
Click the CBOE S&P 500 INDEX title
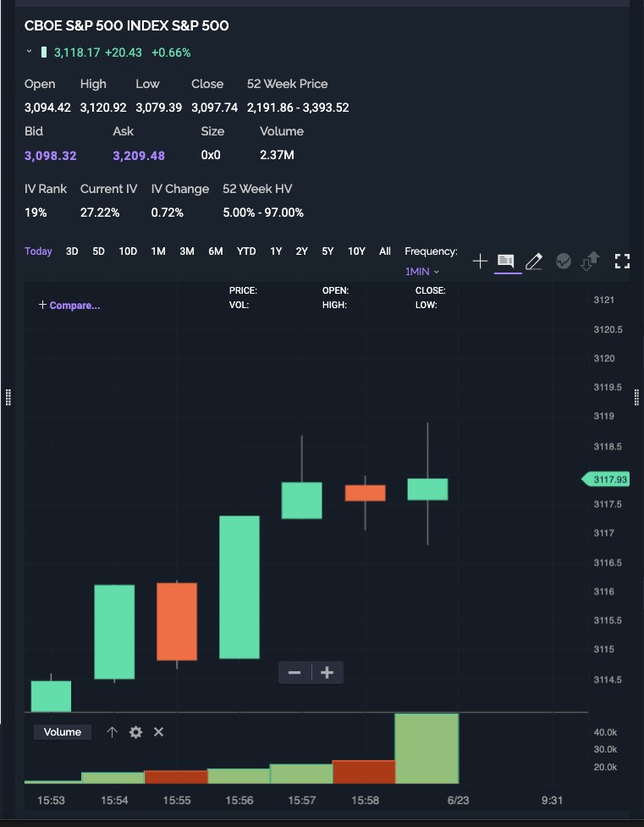coord(127,26)
